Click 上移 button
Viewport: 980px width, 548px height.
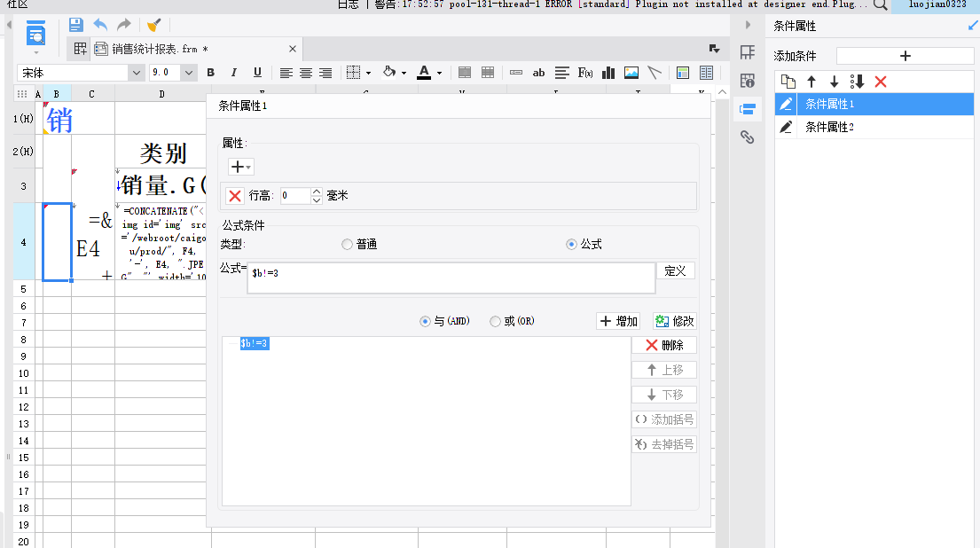point(663,370)
